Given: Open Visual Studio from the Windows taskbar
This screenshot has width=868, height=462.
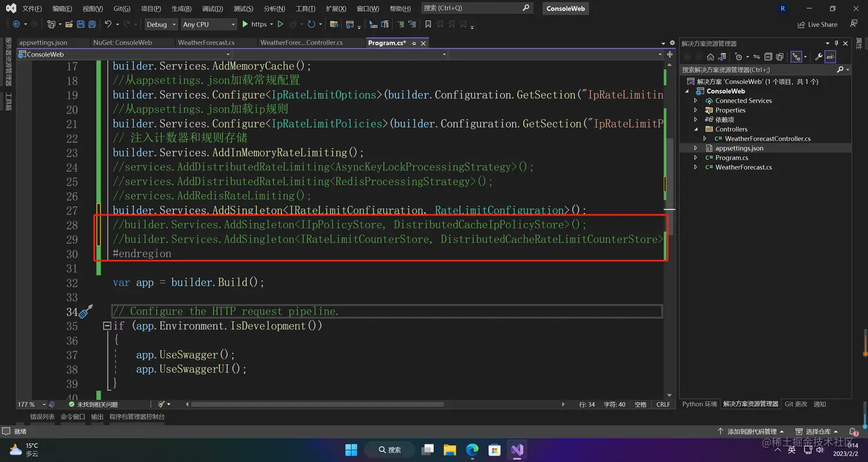Looking at the screenshot, I should [x=517, y=449].
